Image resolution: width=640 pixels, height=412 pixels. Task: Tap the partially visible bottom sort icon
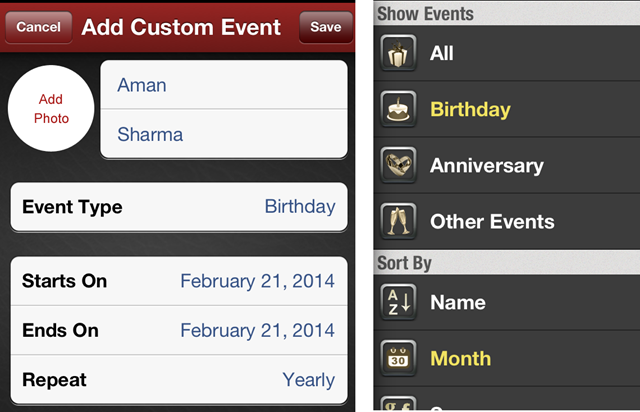[x=400, y=403]
